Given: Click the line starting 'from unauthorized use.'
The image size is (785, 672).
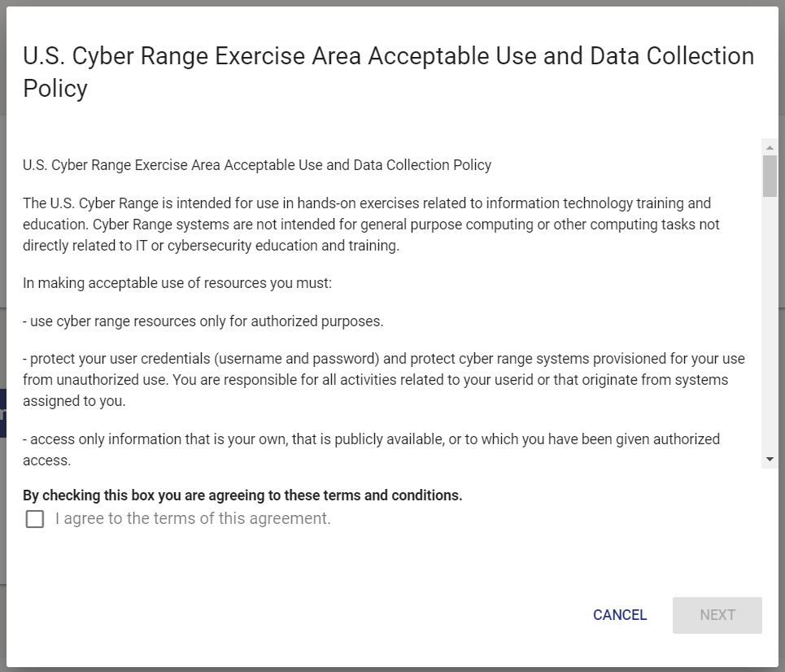Looking at the screenshot, I should [x=375, y=380].
